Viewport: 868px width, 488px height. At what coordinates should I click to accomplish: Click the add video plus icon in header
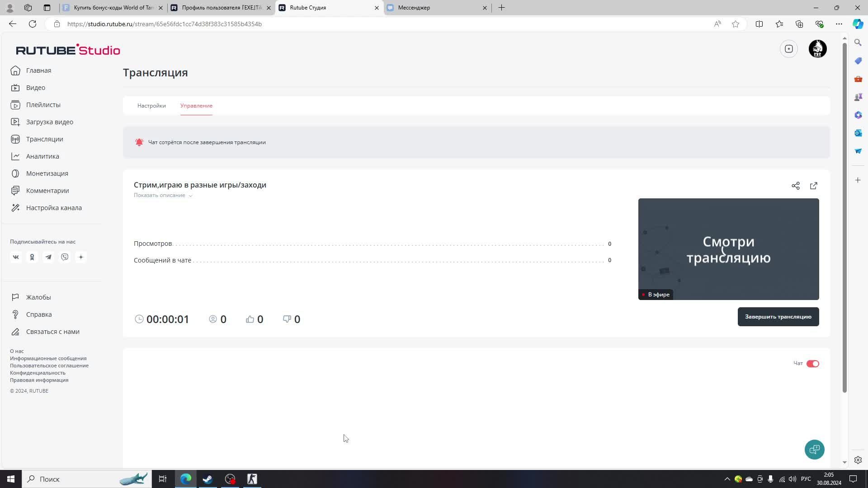coord(789,49)
